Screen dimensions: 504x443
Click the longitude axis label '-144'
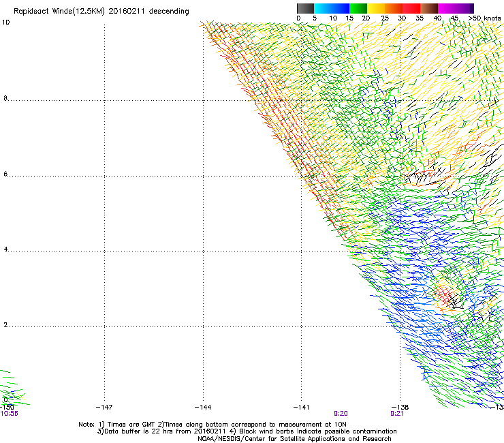pos(203,408)
